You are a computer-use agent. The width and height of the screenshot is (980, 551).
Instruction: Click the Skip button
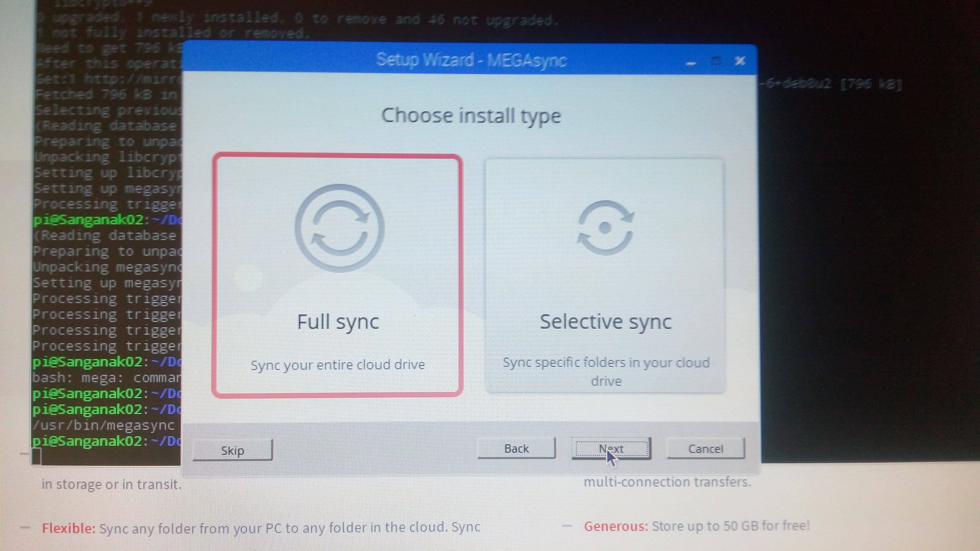pos(233,450)
